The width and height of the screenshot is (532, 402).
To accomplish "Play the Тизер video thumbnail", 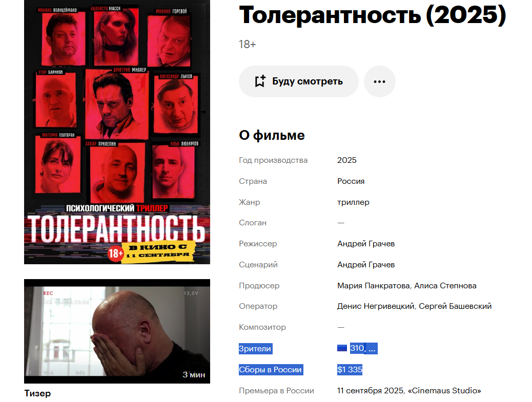I will click(x=117, y=331).
